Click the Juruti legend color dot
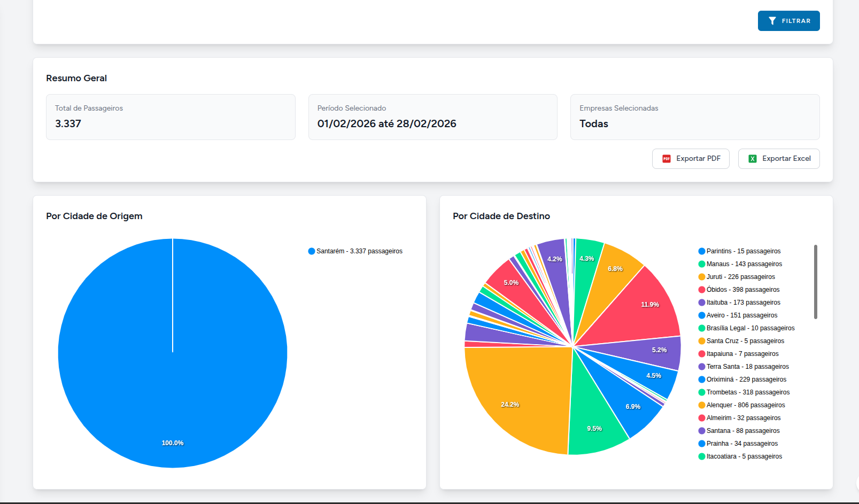859x504 pixels. point(702,277)
